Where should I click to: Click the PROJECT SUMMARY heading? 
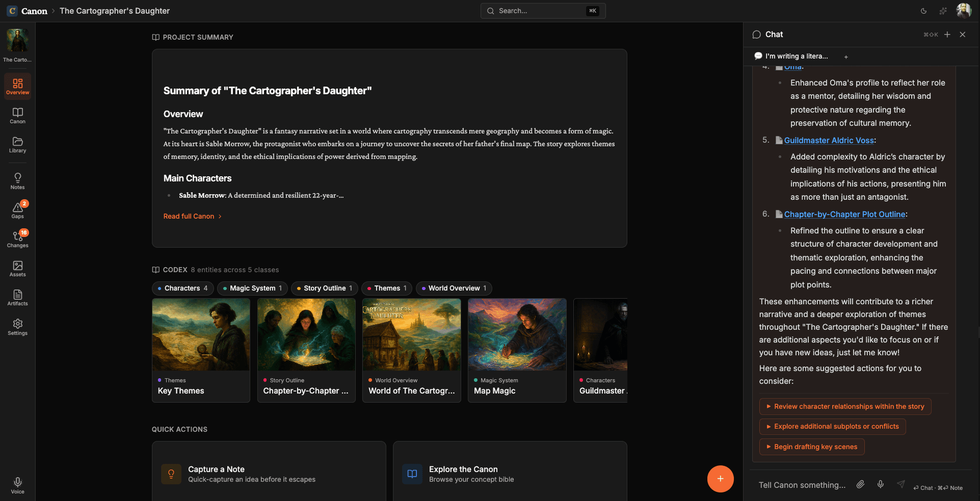(x=198, y=37)
